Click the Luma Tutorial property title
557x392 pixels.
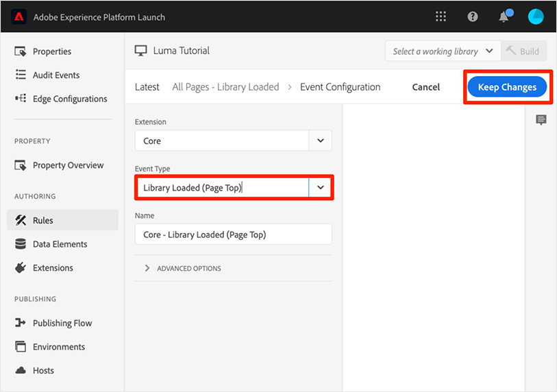click(181, 51)
